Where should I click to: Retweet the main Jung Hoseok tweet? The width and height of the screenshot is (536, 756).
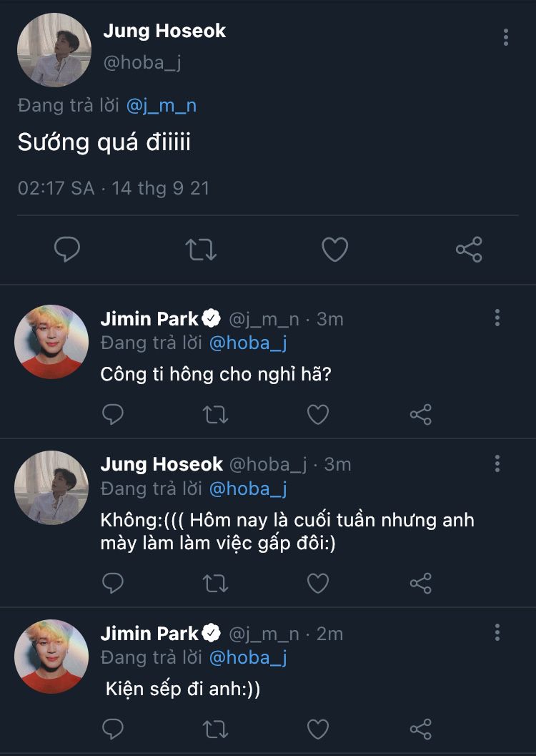click(x=201, y=250)
